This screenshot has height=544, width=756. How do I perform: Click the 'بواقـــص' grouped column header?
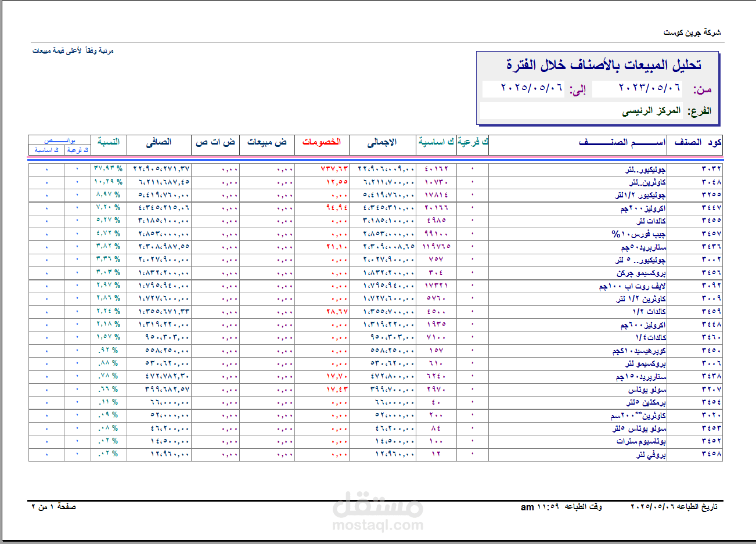pyautogui.click(x=60, y=140)
